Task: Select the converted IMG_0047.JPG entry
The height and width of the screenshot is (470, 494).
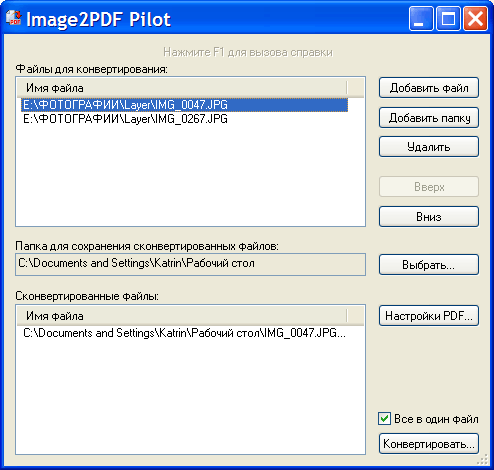Action: (185, 333)
